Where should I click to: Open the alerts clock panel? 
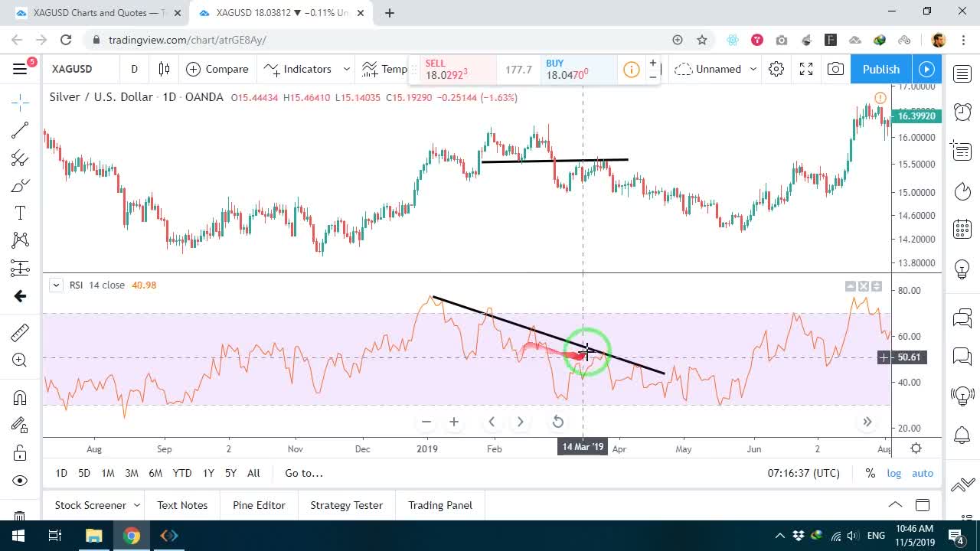pos(962,112)
